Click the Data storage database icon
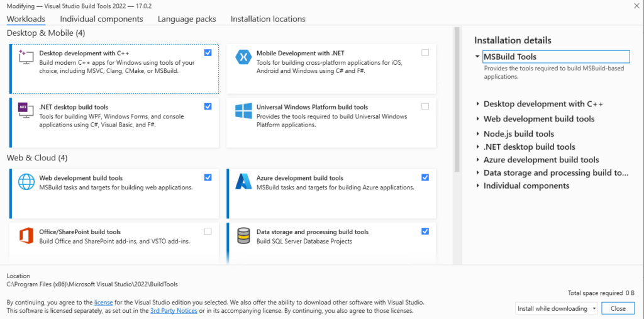The image size is (644, 319). pos(243,235)
